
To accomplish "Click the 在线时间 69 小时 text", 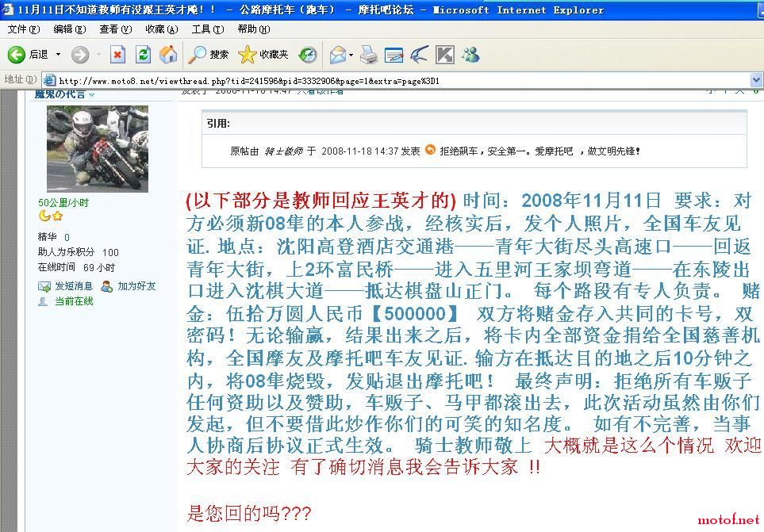I will click(76, 267).
